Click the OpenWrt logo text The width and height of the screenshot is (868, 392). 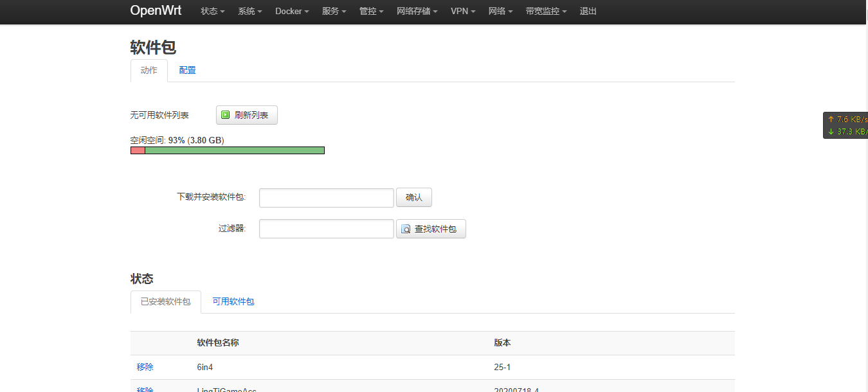(x=156, y=11)
